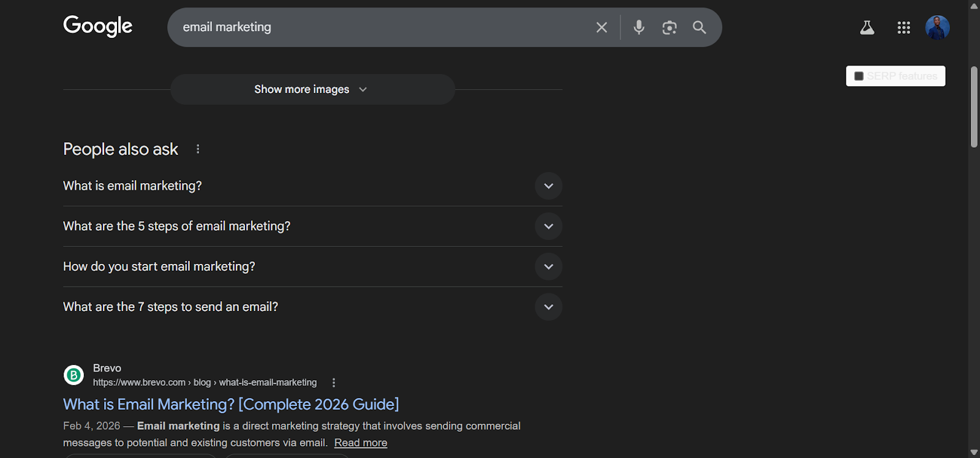Expand 'What are the 5 steps of email marketing?'

[548, 226]
